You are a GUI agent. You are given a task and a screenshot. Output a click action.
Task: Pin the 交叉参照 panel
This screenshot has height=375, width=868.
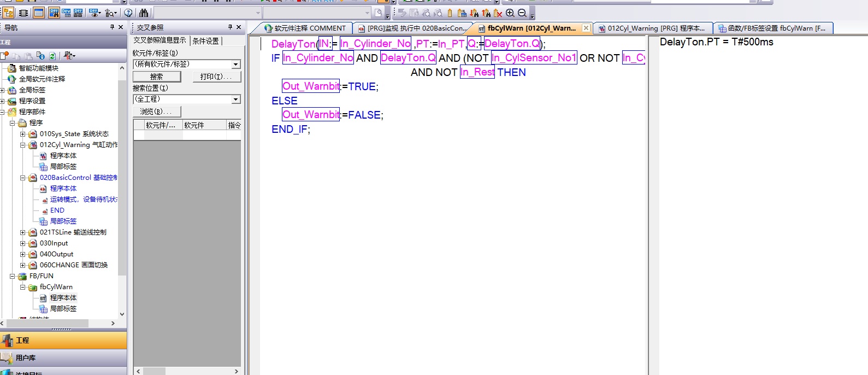pos(230,27)
